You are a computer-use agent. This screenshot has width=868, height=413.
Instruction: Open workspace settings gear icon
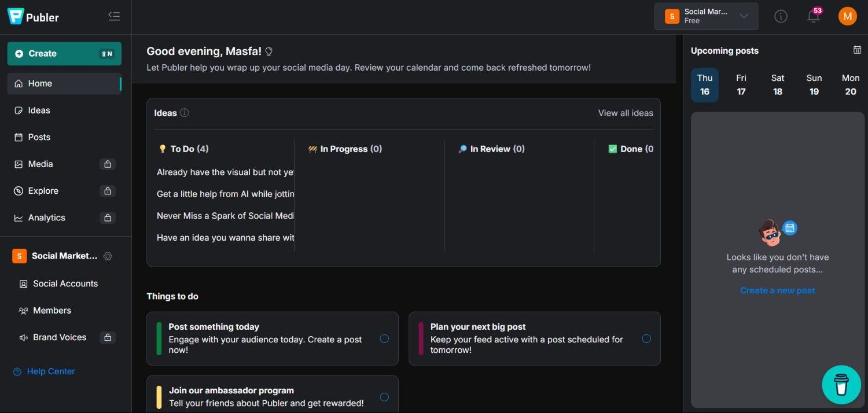click(108, 256)
